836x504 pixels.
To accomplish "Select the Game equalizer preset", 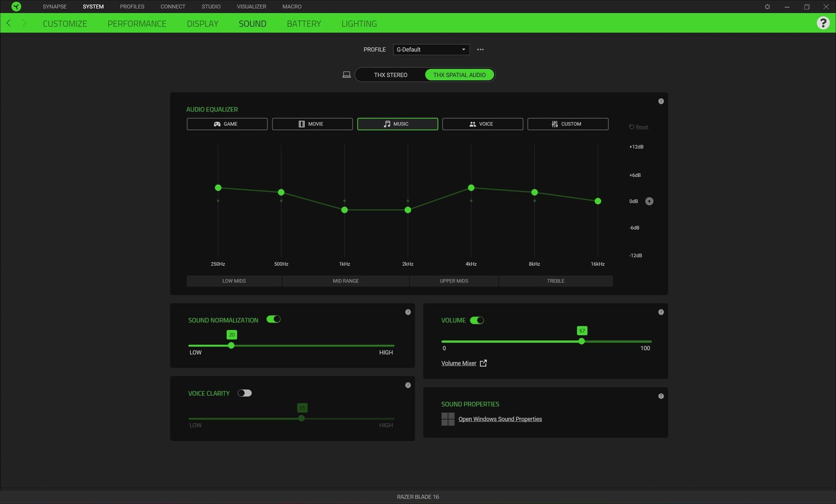I will [227, 124].
